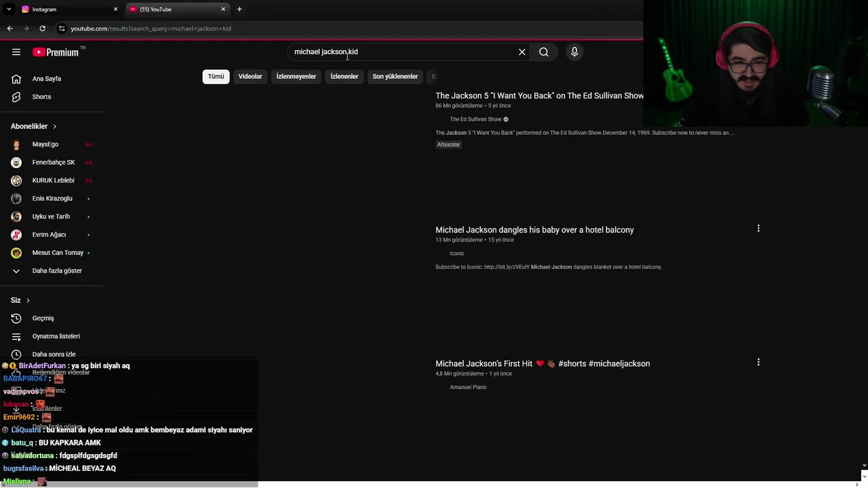This screenshot has width=868, height=488.
Task: Open Mesut Can Tomay channel avatar
Action: tap(16, 253)
